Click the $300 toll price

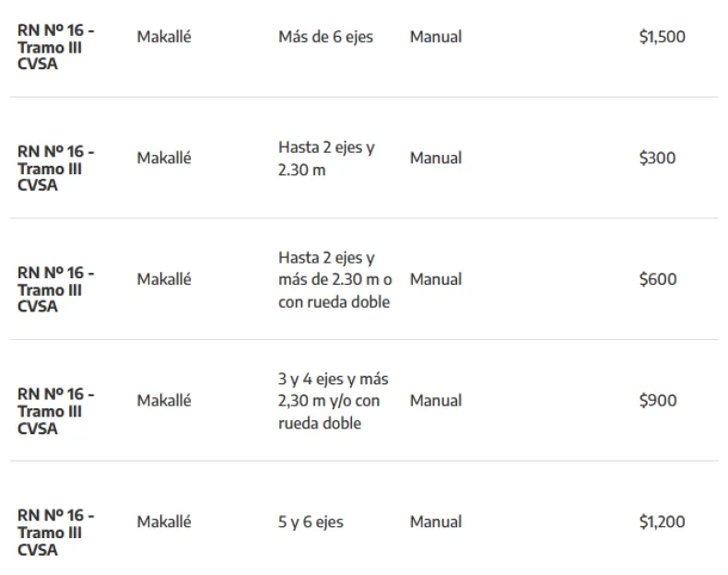[657, 158]
